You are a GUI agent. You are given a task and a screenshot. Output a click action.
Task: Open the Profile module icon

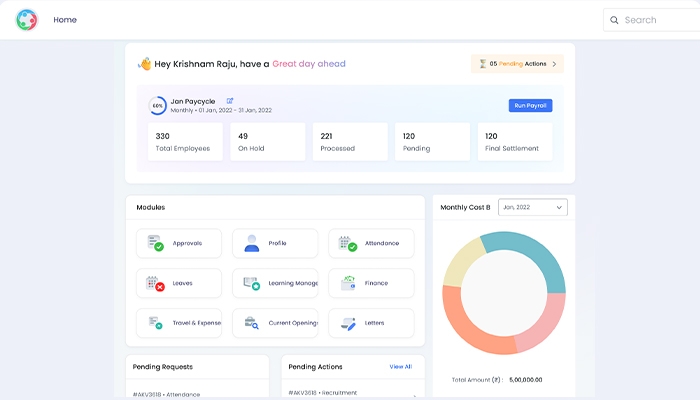pyautogui.click(x=251, y=243)
